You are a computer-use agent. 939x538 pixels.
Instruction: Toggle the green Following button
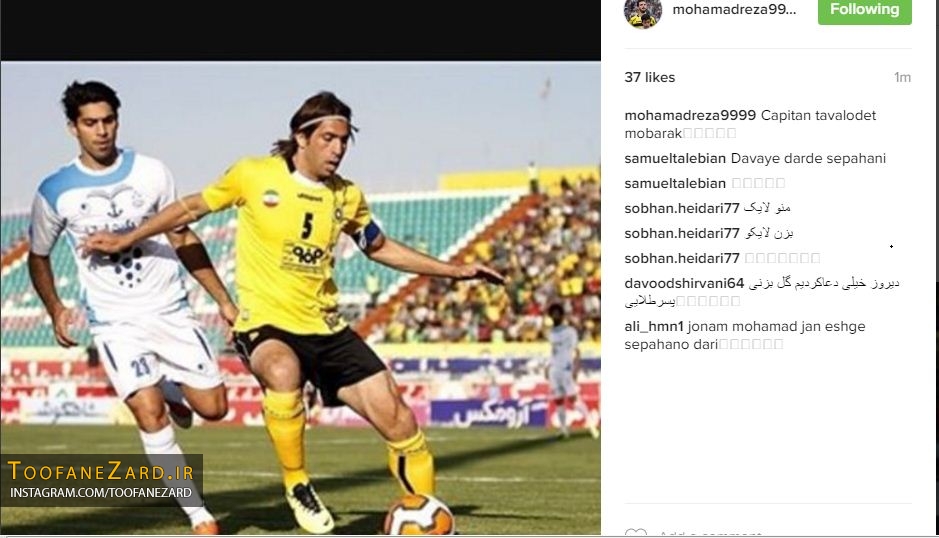click(864, 11)
